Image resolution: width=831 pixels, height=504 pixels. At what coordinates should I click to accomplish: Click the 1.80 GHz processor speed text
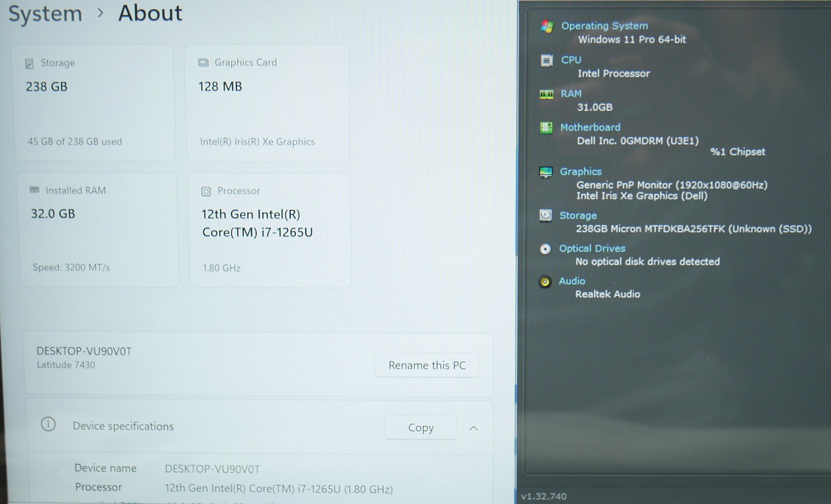pyautogui.click(x=221, y=268)
